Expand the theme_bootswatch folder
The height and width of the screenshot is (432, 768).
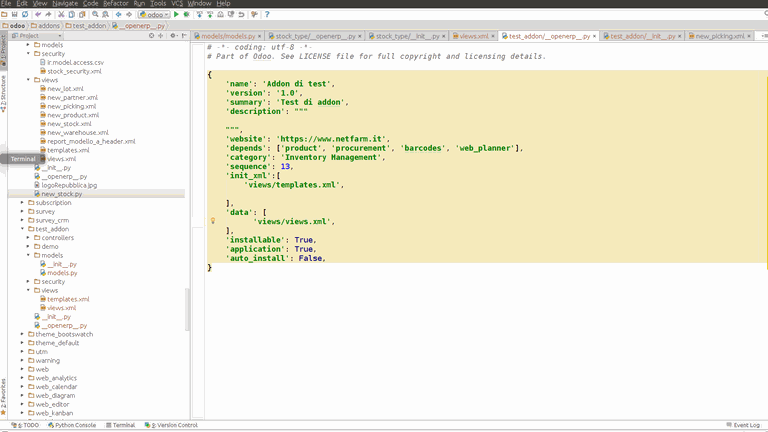[23, 334]
